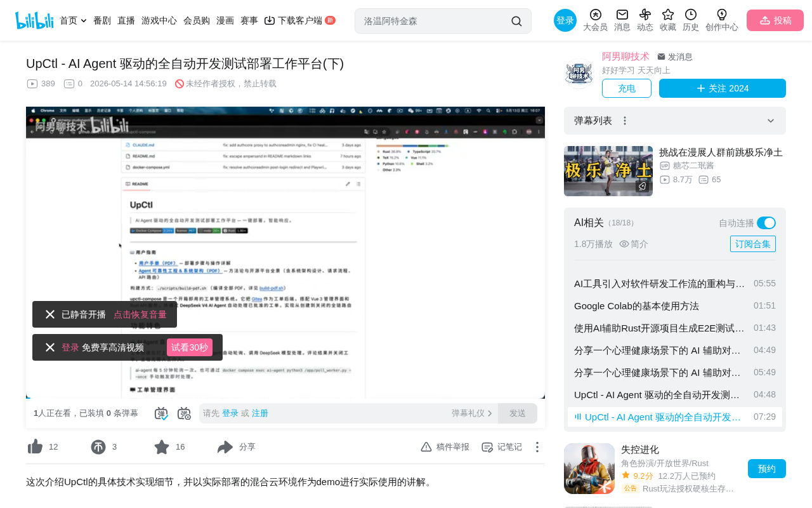The height and width of the screenshot is (508, 812).
Task: Click 糖芯二珉酱 uploader name
Action: coord(693,166)
